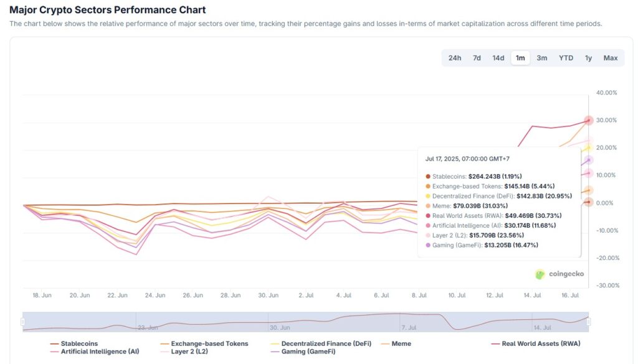Click the CoinGecko logo icon
638x364 pixels.
coord(540,274)
